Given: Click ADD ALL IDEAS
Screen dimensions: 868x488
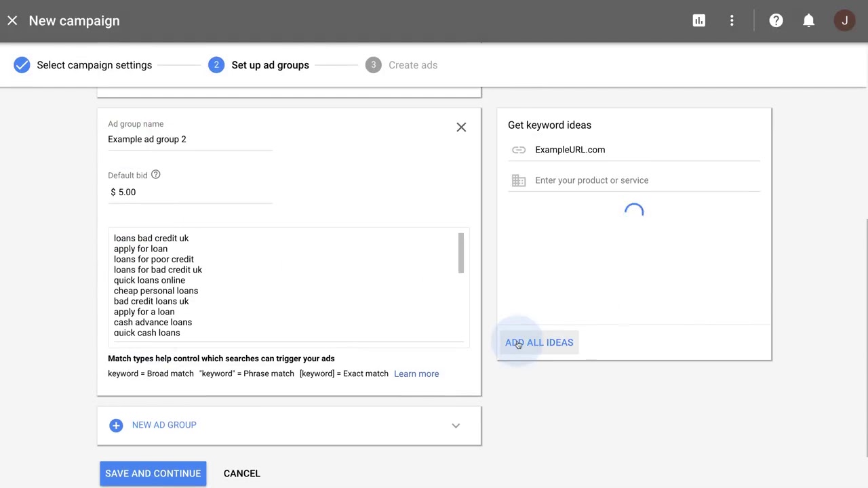Looking at the screenshot, I should [539, 343].
